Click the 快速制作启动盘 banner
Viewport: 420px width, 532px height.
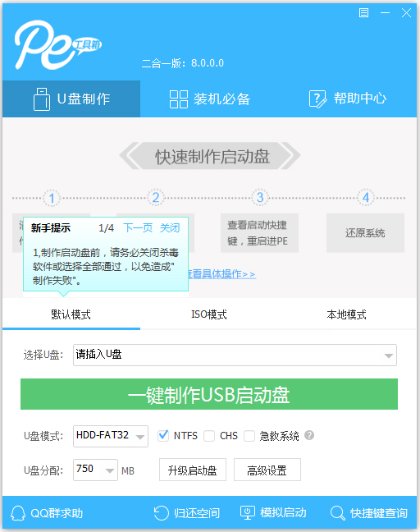tap(210, 156)
